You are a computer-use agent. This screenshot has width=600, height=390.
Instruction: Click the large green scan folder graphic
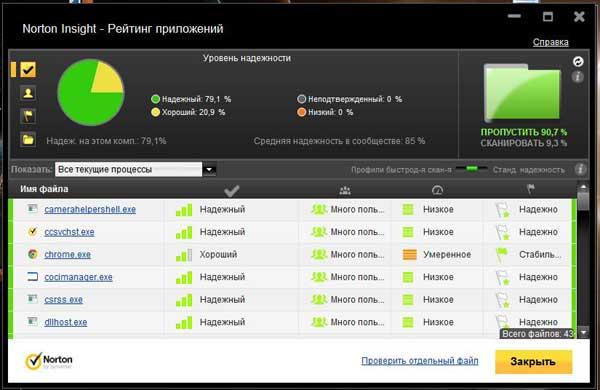pos(522,92)
